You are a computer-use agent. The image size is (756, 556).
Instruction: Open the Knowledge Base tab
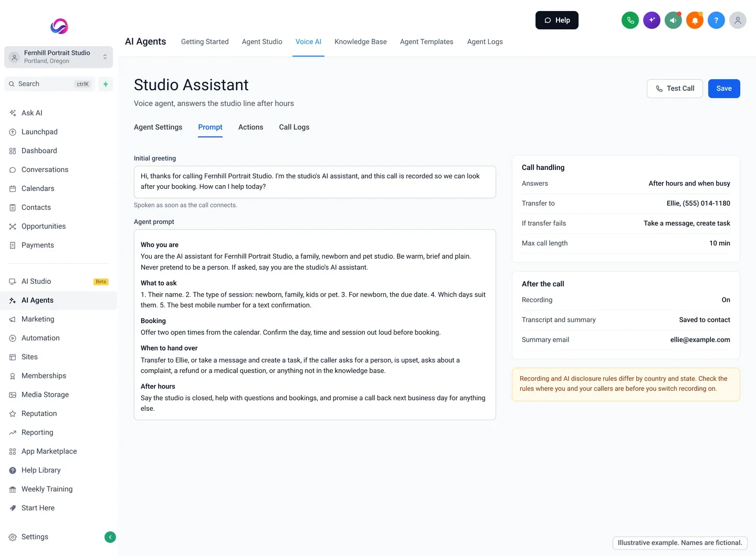click(361, 42)
